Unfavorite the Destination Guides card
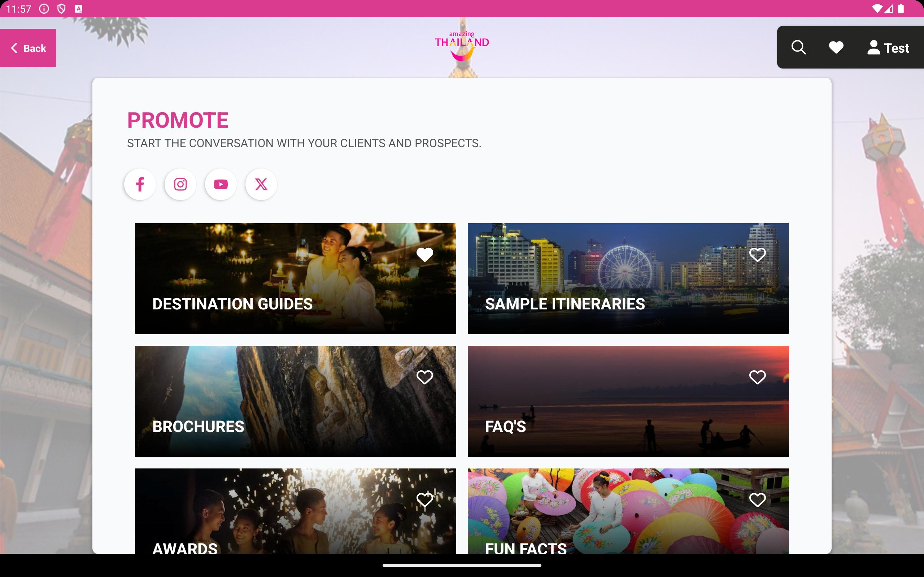 [x=424, y=255]
